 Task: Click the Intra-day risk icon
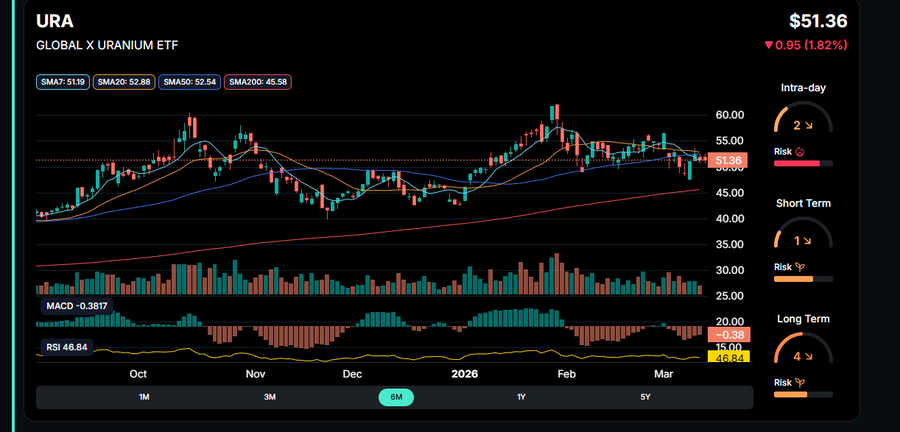(x=799, y=152)
